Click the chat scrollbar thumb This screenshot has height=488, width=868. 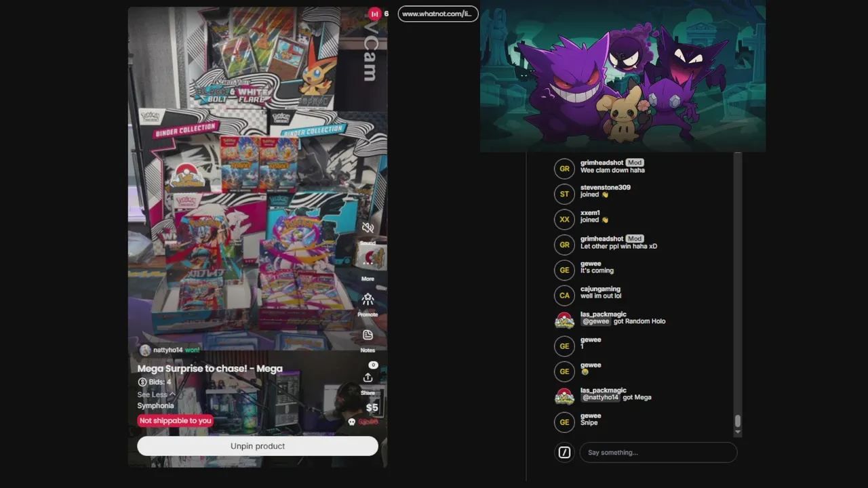tap(738, 422)
